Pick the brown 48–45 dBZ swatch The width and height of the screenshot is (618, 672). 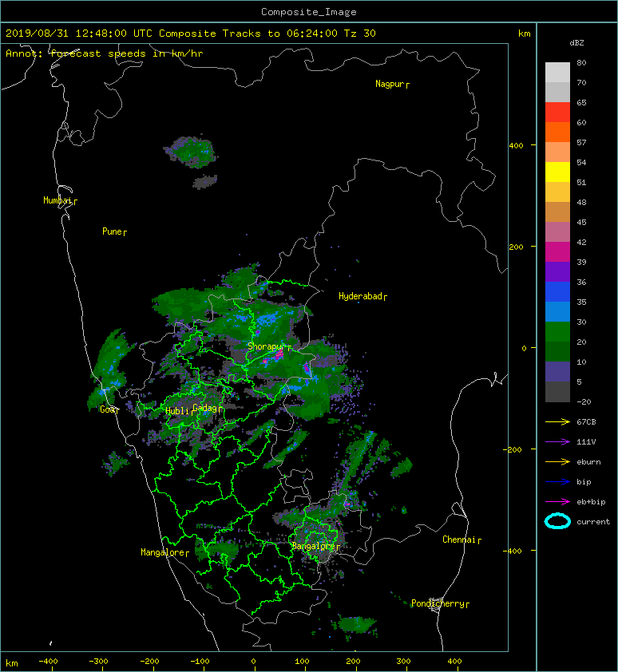[557, 212]
